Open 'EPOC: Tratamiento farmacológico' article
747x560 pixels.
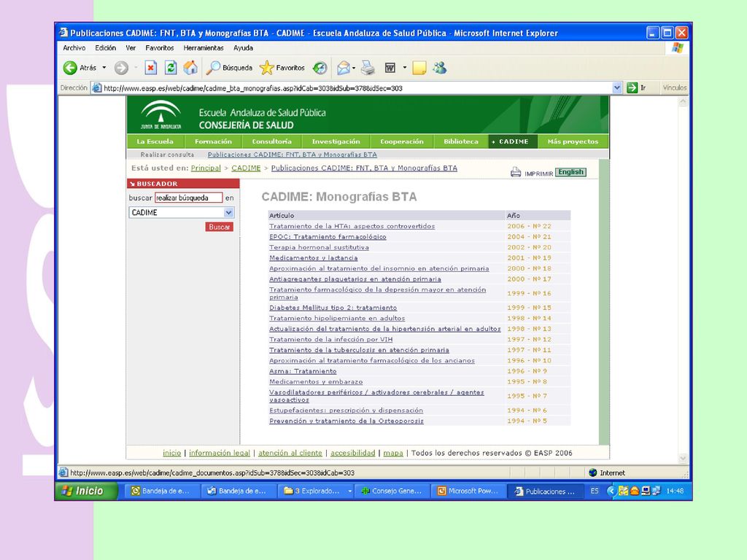coord(328,237)
